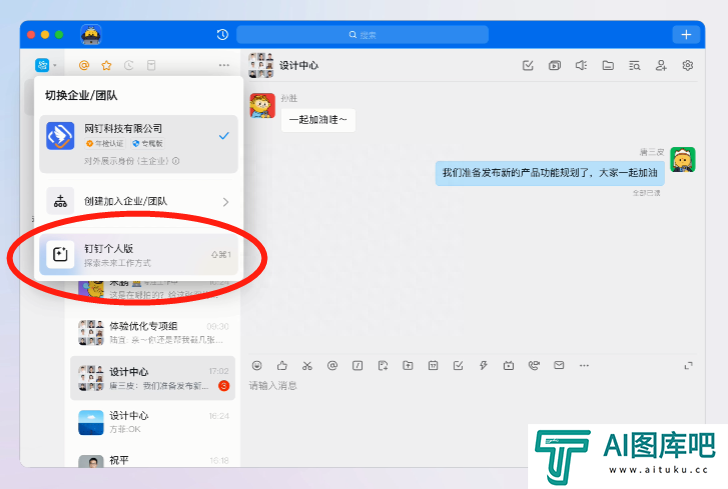Open mail envelope icon in message toolbar
The image size is (728, 489).
[559, 366]
